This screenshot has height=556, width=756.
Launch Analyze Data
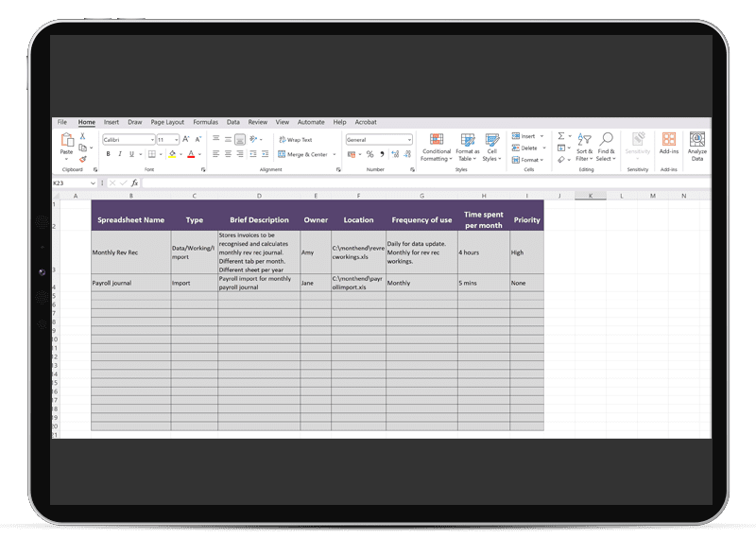click(x=697, y=147)
